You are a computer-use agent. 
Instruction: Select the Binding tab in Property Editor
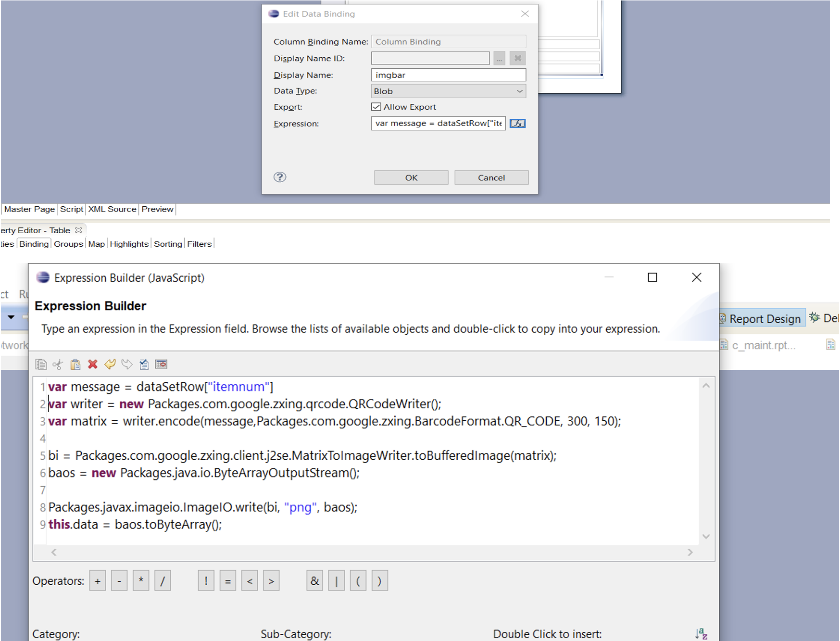click(x=34, y=244)
